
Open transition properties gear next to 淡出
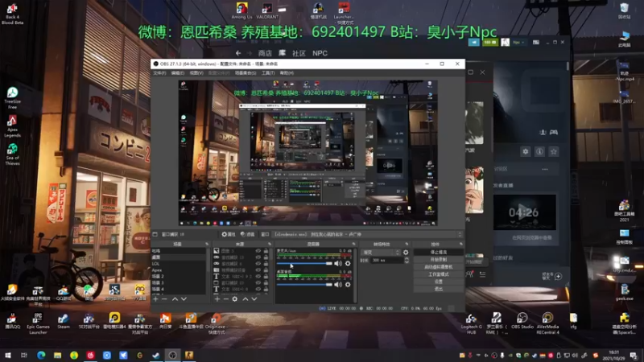406,253
